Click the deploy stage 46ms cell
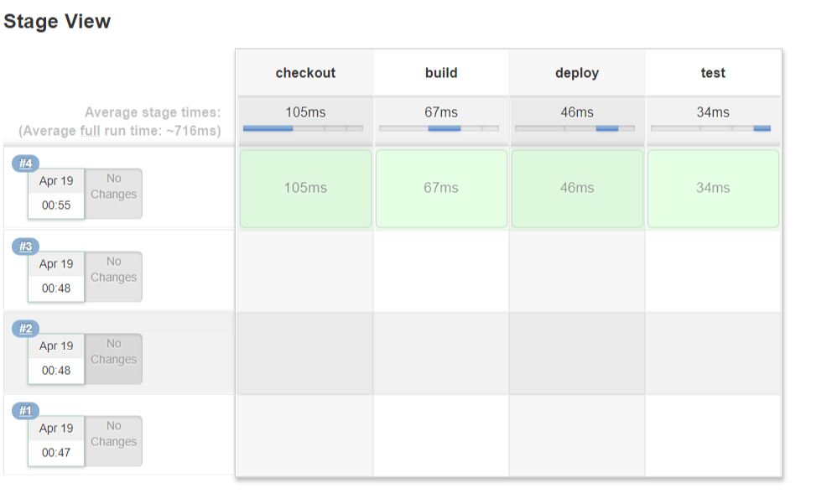Screen dimensions: 832x504 coord(577,189)
